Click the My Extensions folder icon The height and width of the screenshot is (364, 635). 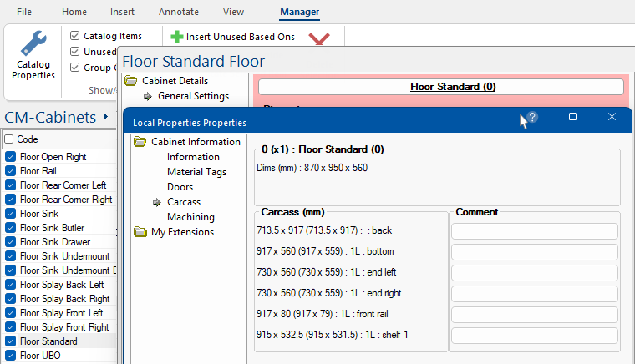point(140,232)
